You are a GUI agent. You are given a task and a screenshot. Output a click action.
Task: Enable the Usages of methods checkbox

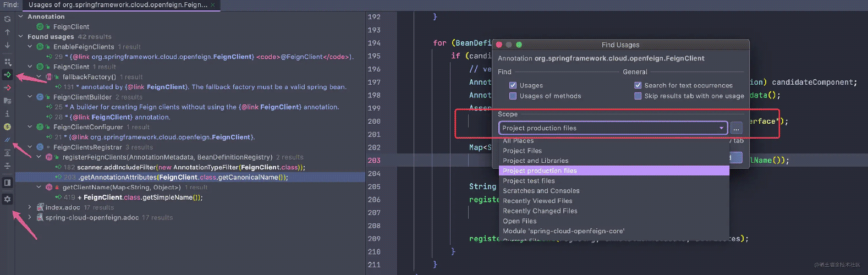pyautogui.click(x=513, y=96)
